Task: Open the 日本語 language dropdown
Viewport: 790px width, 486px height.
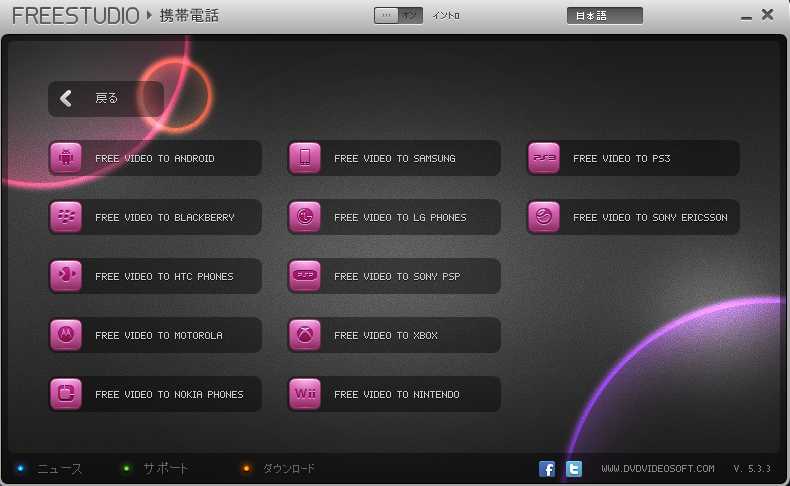Action: (605, 16)
